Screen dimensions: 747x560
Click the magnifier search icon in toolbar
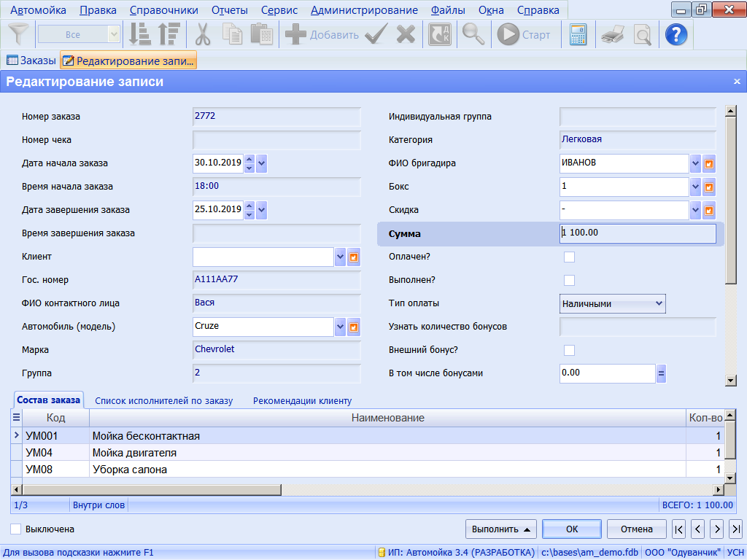(x=474, y=34)
